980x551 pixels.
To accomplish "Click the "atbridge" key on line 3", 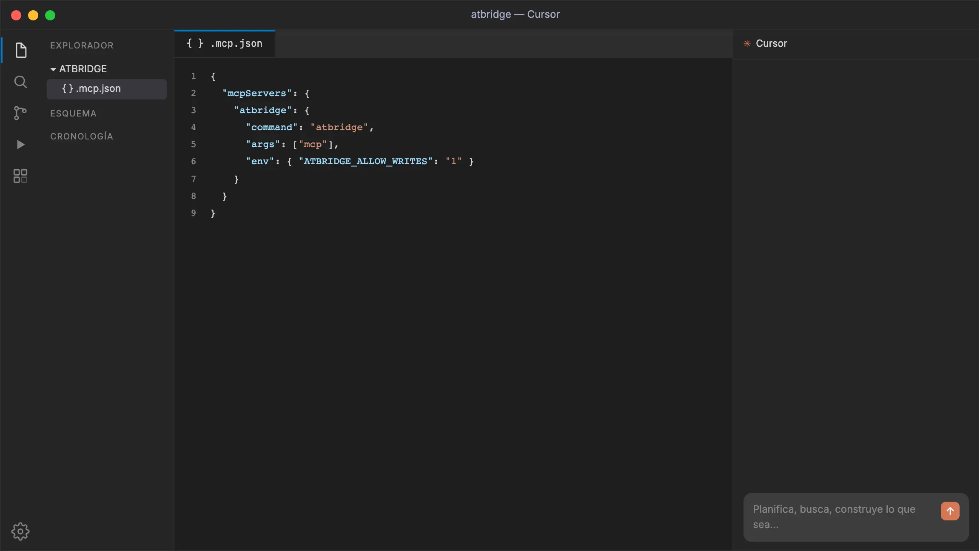I will tap(263, 110).
